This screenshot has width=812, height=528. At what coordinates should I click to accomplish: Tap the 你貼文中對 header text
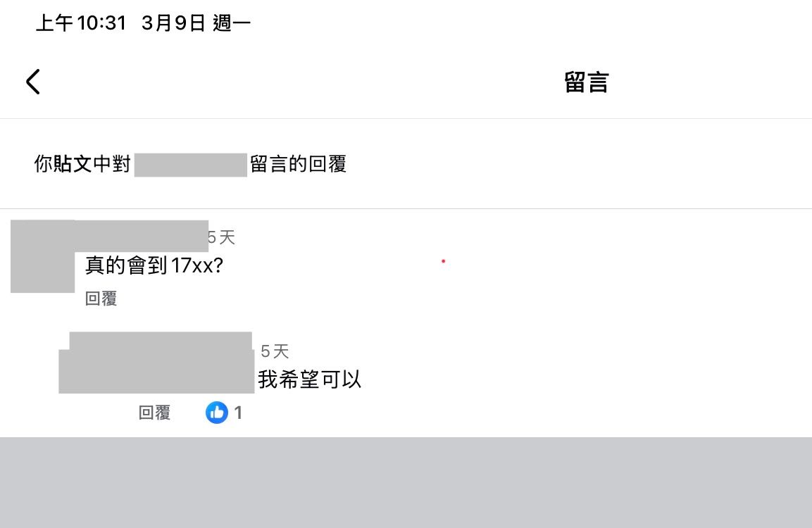pos(82,165)
